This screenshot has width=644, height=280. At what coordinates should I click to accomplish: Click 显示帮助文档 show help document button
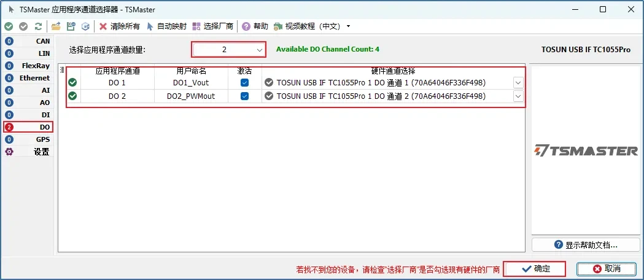(x=586, y=245)
